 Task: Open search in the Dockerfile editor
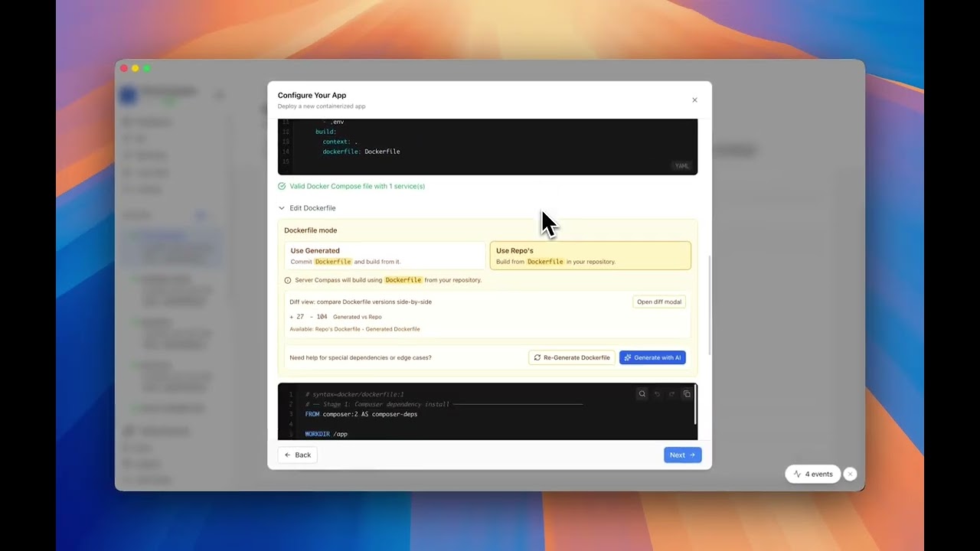642,394
